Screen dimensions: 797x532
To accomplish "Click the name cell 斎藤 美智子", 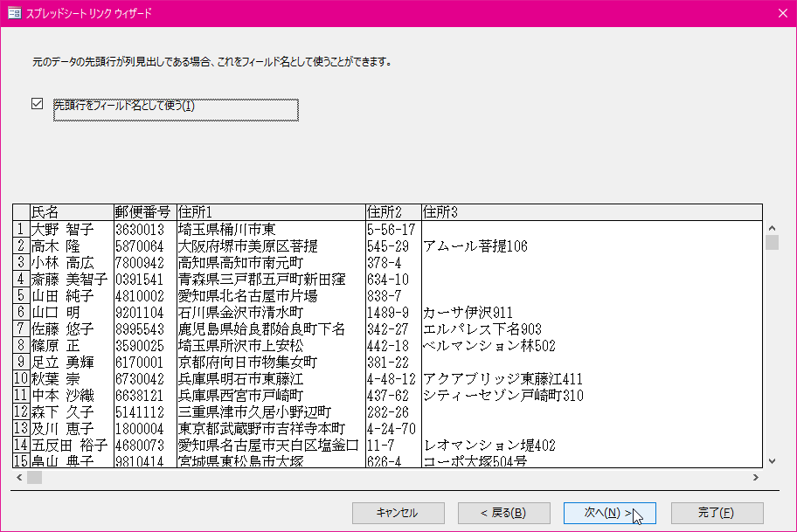I will tap(72, 279).
